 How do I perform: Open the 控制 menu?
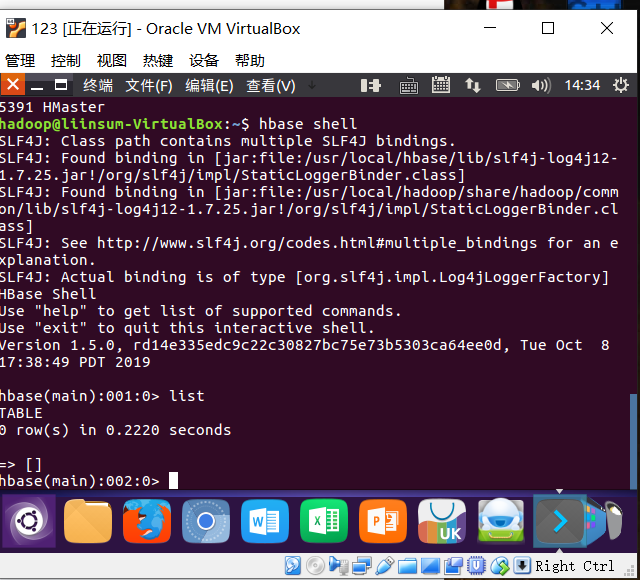click(65, 60)
